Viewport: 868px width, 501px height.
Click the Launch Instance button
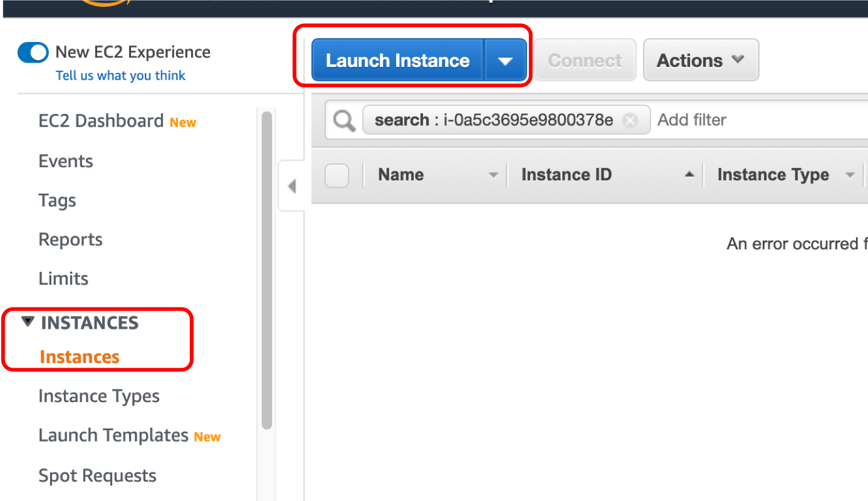[398, 61]
